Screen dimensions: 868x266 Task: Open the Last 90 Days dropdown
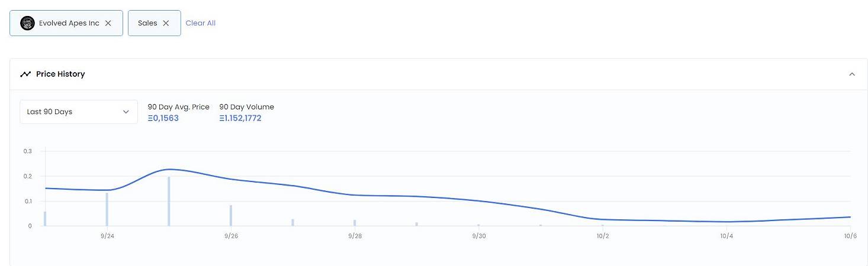[79, 112]
